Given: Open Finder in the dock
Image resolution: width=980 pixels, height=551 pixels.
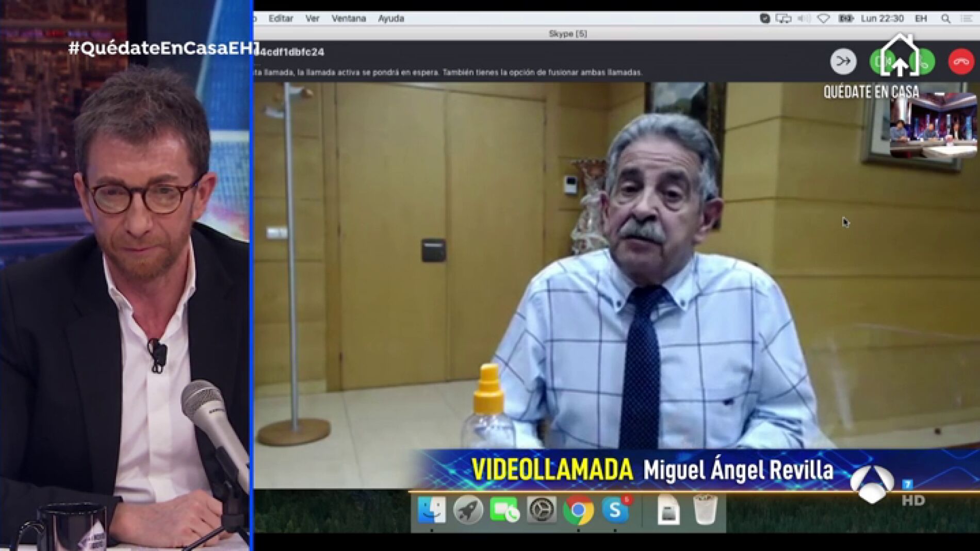Looking at the screenshot, I should point(431,510).
